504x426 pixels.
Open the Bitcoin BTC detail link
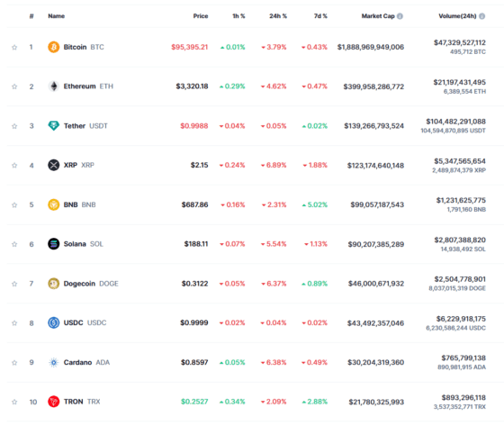(x=84, y=47)
